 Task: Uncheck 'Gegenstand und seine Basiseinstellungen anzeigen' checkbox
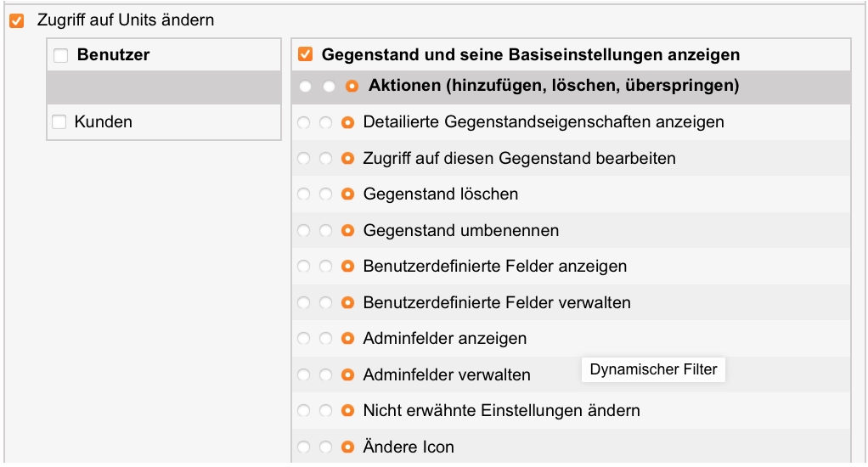pos(305,55)
